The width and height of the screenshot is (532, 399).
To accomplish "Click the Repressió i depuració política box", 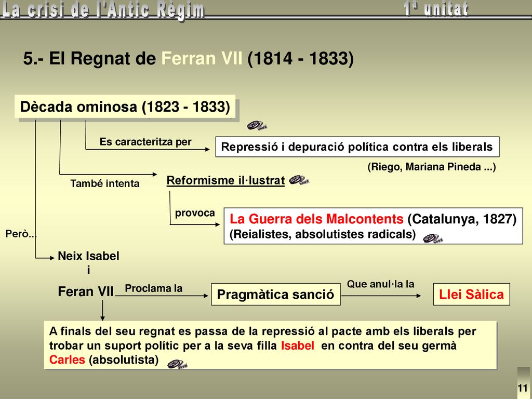I will click(357, 147).
